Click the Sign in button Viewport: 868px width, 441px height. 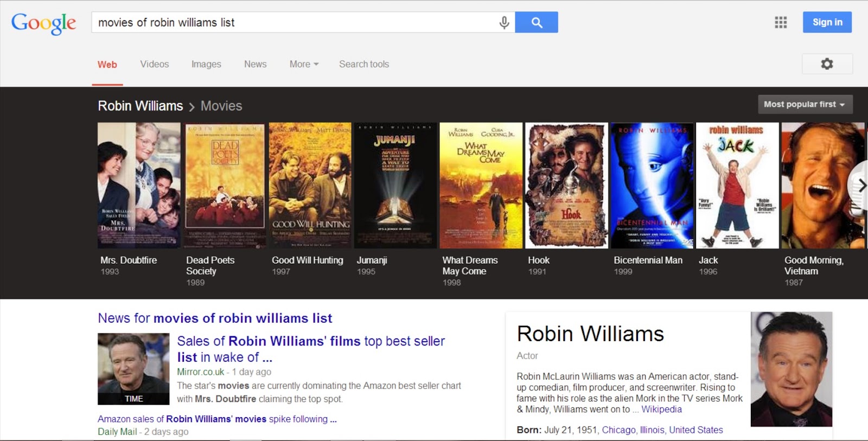click(827, 22)
